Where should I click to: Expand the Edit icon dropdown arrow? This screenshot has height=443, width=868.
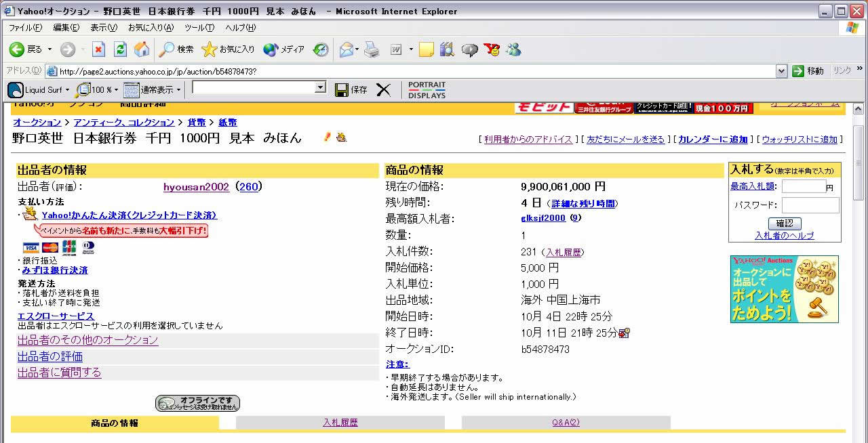(x=411, y=49)
